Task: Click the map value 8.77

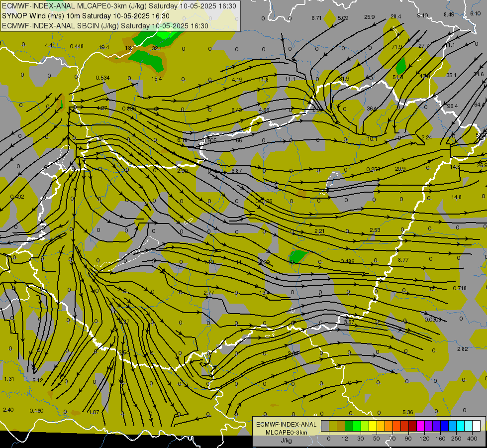Action: tap(403, 260)
